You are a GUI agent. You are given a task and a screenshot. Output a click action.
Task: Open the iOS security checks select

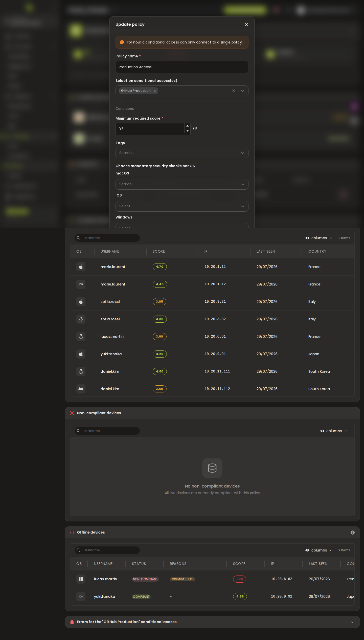182,206
